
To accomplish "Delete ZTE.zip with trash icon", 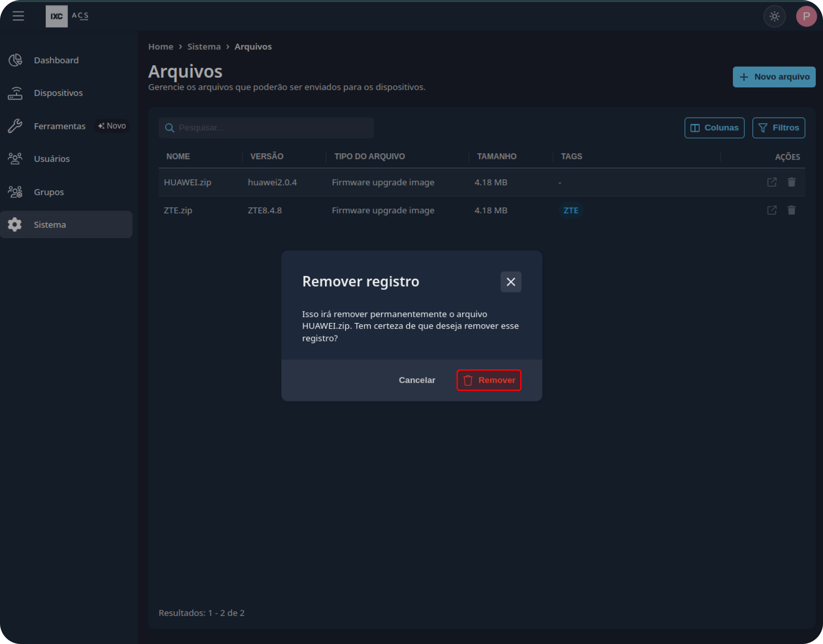I will pos(791,210).
